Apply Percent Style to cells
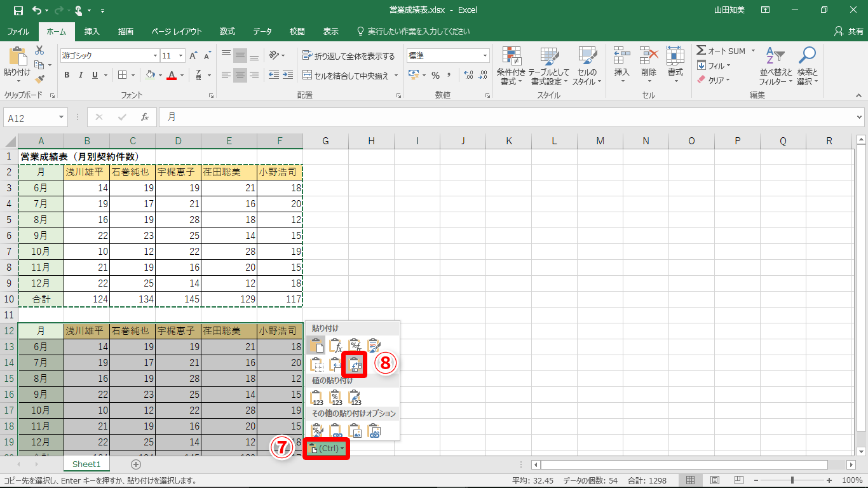Screen dimensions: 868x488 click(436, 75)
